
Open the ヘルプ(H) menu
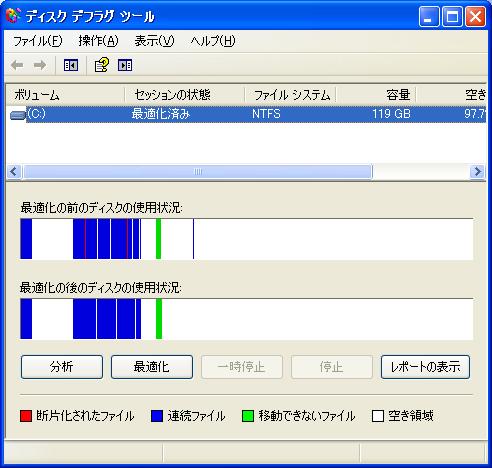pos(213,41)
